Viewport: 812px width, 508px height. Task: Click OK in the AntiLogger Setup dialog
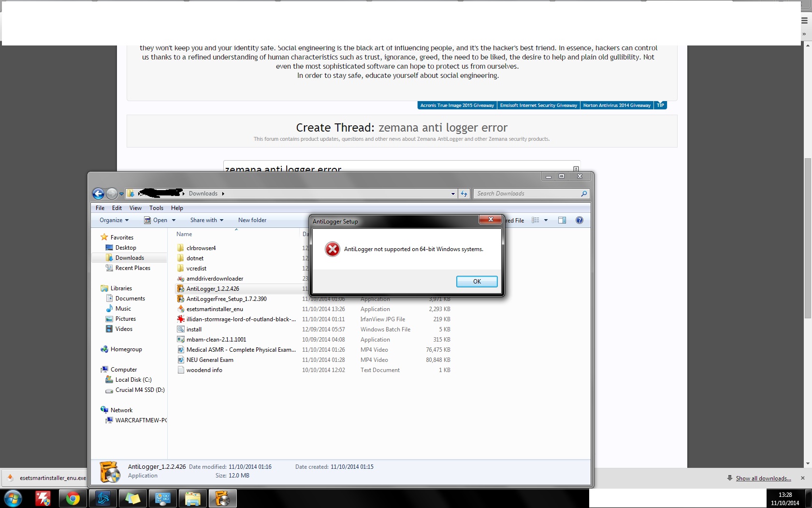(477, 282)
